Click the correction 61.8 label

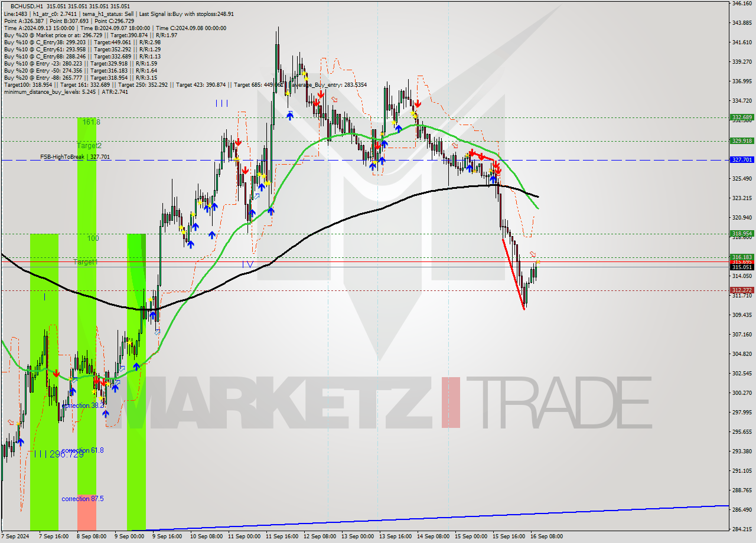click(83, 450)
